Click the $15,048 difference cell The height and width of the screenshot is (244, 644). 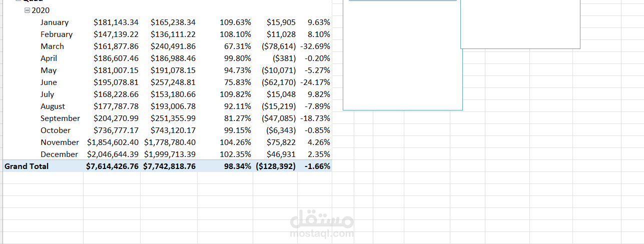click(281, 94)
